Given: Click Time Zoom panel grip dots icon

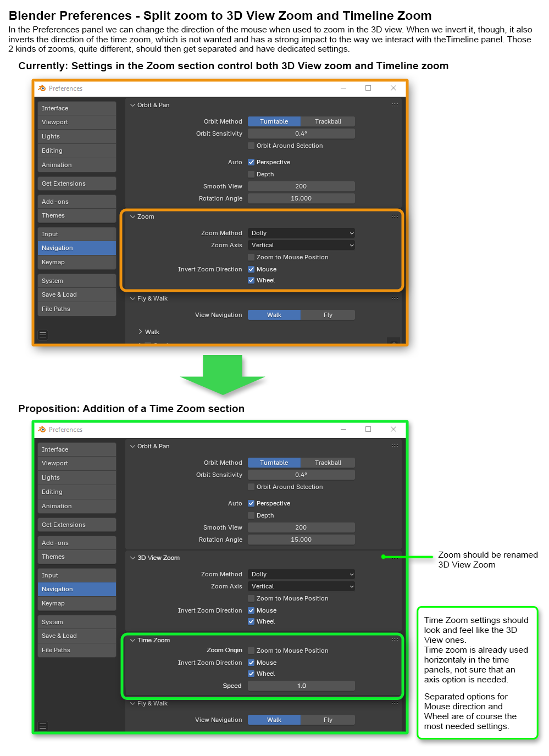Looking at the screenshot, I should pyautogui.click(x=395, y=640).
